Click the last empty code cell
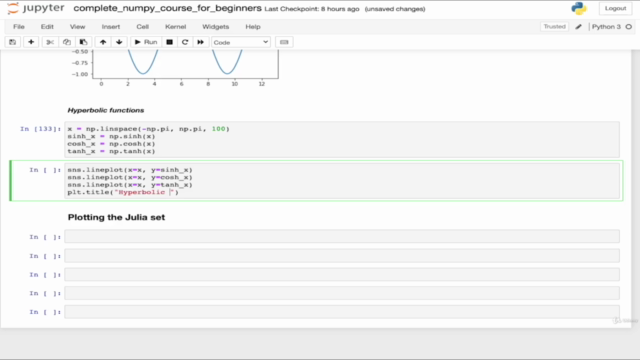 tap(342, 312)
